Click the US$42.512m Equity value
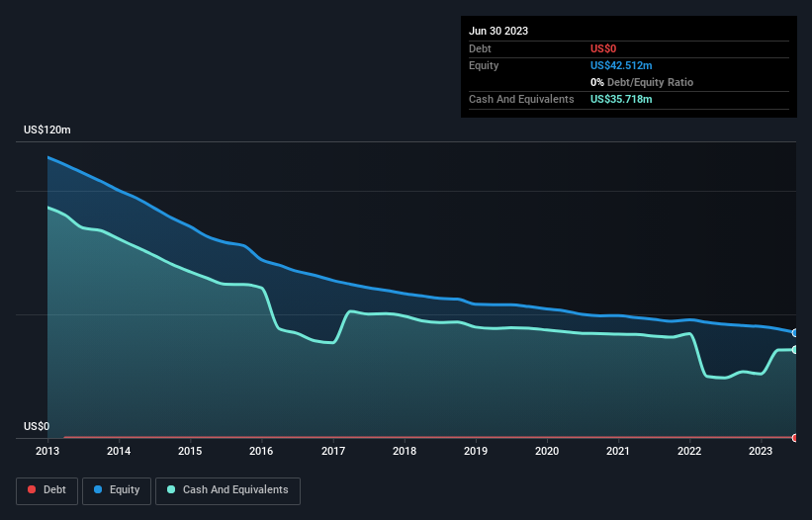 pos(621,65)
